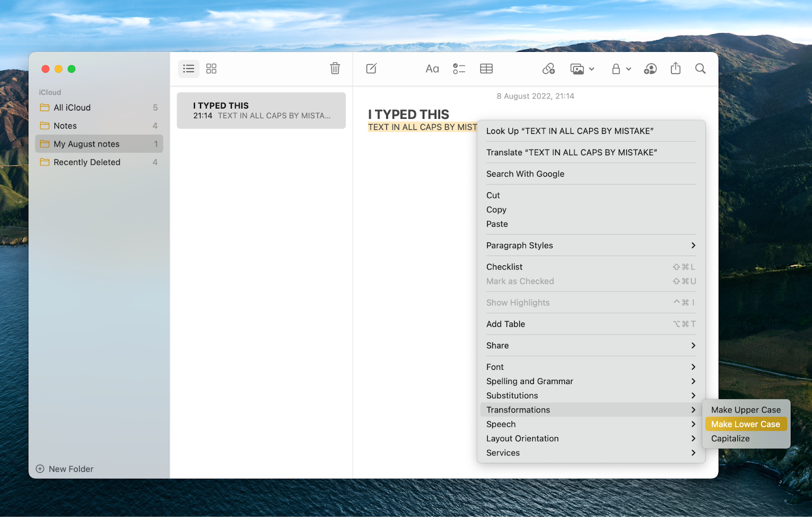Choose Make Lower Case from Transformations

pos(746,424)
